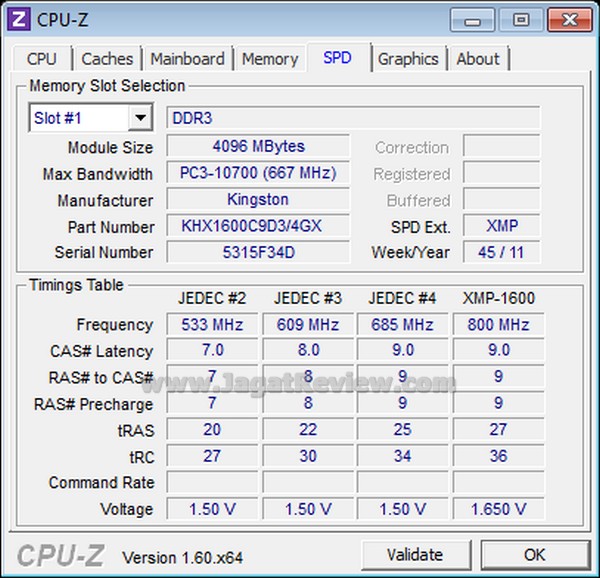This screenshot has width=600, height=578.
Task: Select part number KHX1600C9D3/4GX
Action: [258, 226]
